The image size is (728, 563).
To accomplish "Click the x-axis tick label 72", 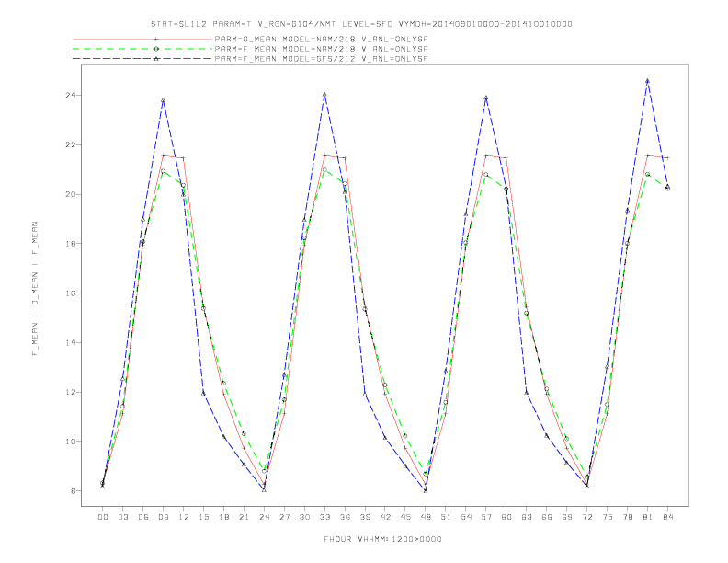I will pos(587,517).
